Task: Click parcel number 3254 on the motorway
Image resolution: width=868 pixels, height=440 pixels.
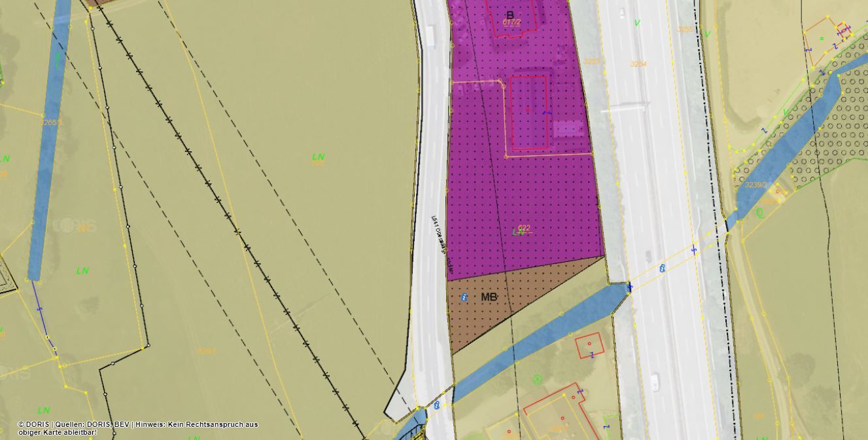Action: coord(638,64)
